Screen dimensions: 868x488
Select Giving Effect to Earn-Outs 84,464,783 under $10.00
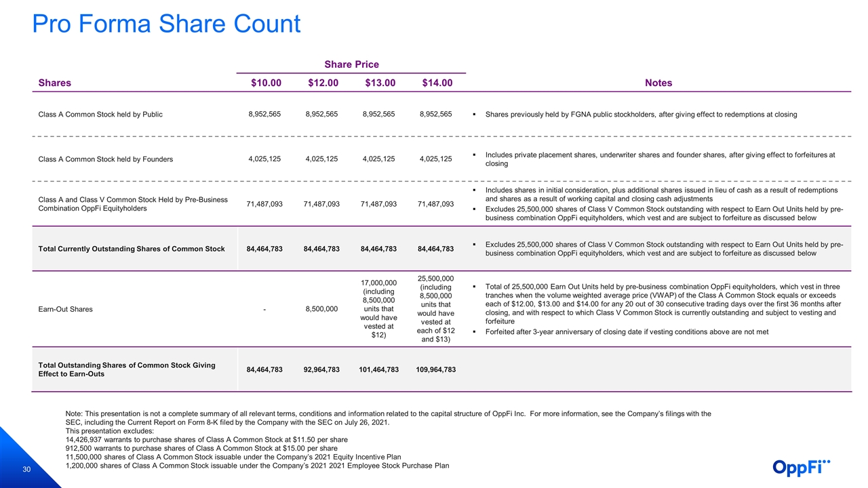pyautogui.click(x=266, y=369)
